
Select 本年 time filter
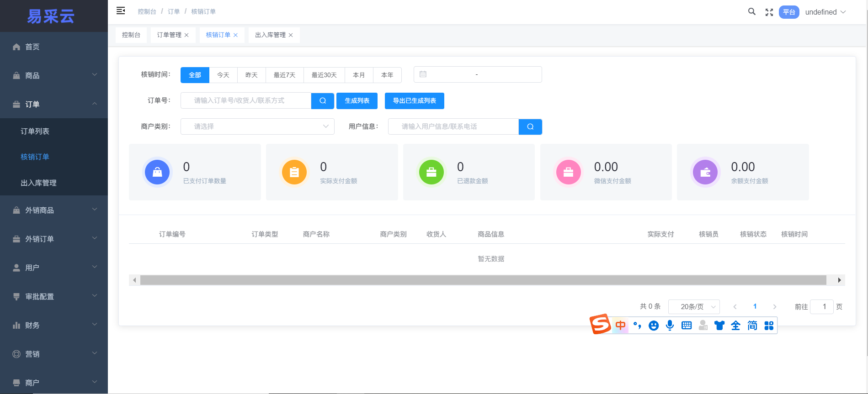(x=387, y=75)
